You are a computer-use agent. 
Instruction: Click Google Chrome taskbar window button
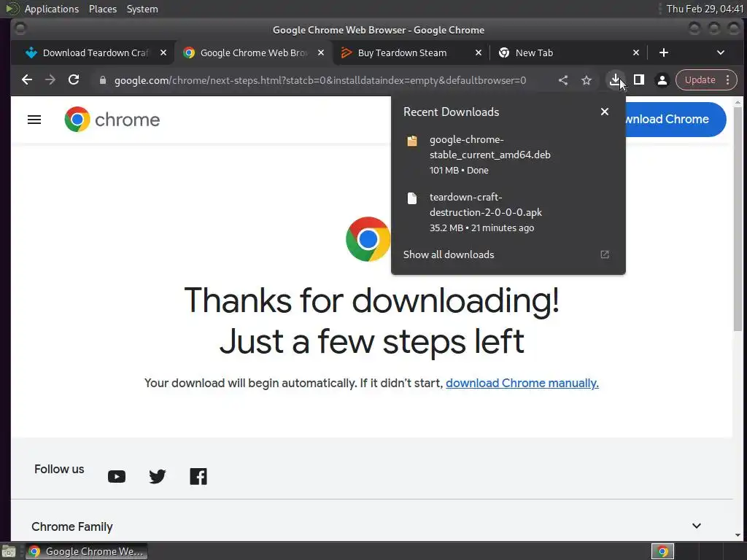87,551
